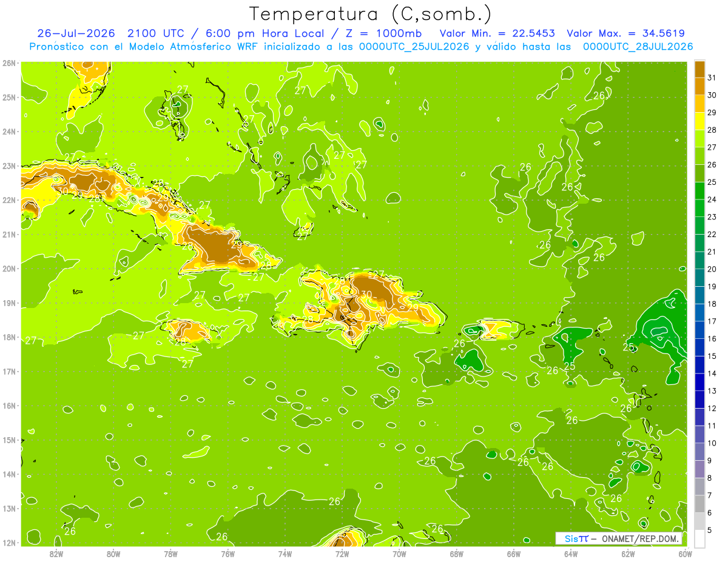This screenshot has width=728, height=562.
Task: Click the orange color bar segment between 30 and 31
Action: click(x=699, y=86)
